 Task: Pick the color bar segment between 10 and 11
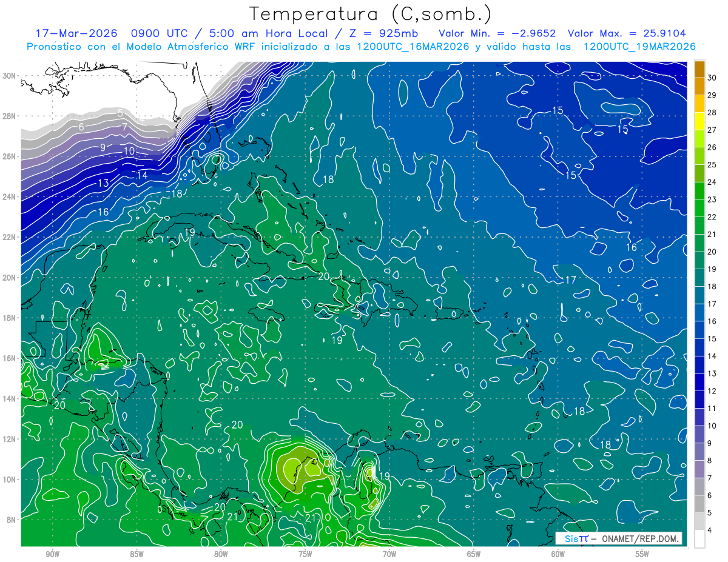[x=699, y=417]
